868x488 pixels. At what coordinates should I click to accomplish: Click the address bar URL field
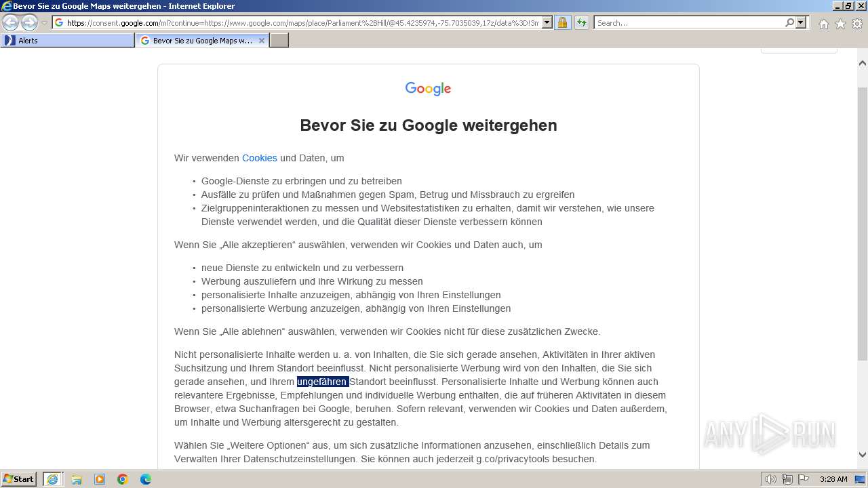(x=302, y=23)
